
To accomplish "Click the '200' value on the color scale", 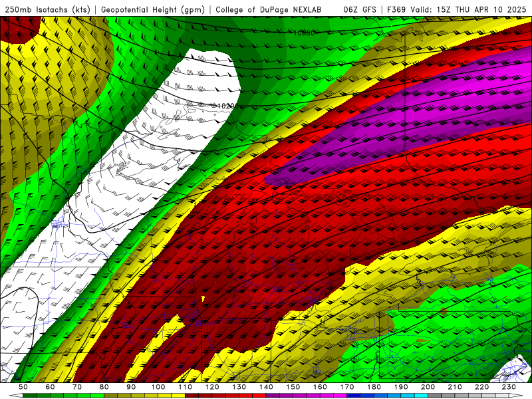I will coord(428,387).
